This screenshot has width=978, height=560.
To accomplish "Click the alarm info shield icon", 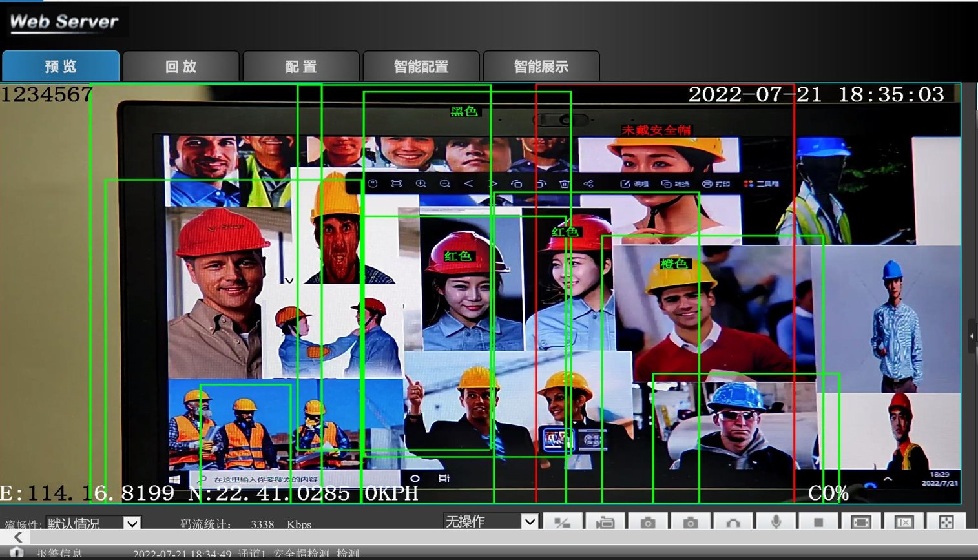I will coord(16,553).
